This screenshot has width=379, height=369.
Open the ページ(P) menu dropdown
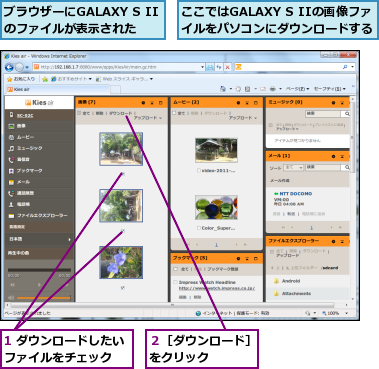[x=298, y=89]
